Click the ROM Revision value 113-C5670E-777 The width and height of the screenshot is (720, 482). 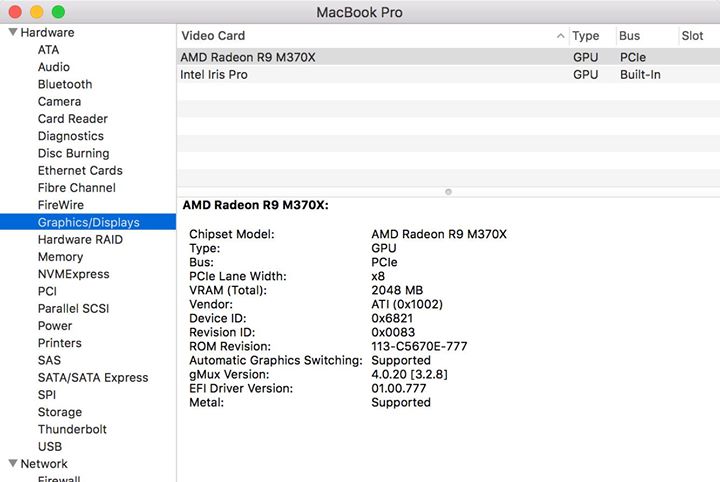pos(419,346)
